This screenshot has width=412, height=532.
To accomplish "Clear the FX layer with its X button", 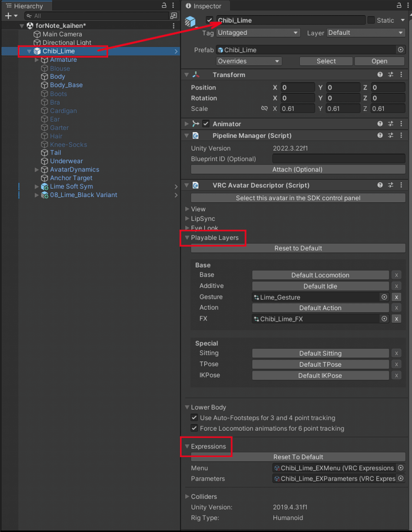I will 396,319.
